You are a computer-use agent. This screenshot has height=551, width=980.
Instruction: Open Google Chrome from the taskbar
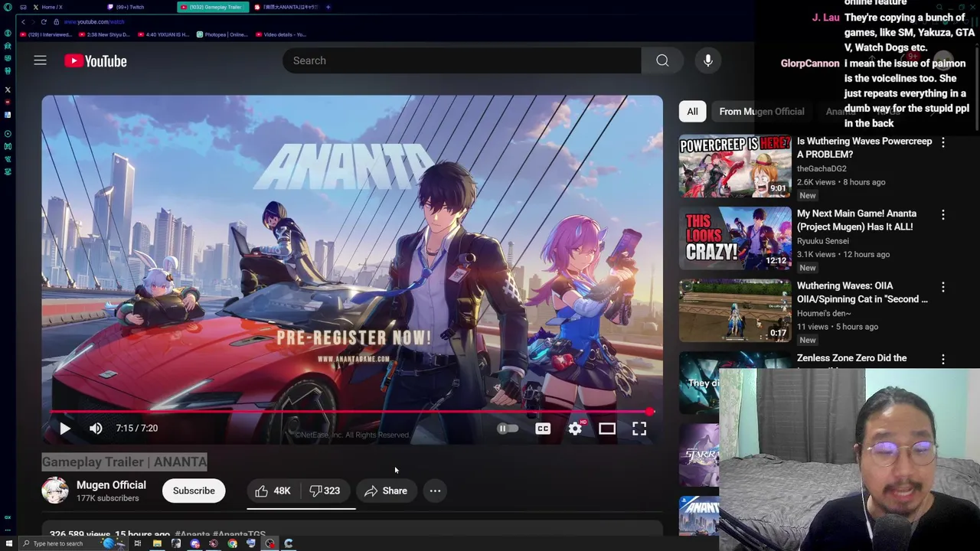pos(232,543)
